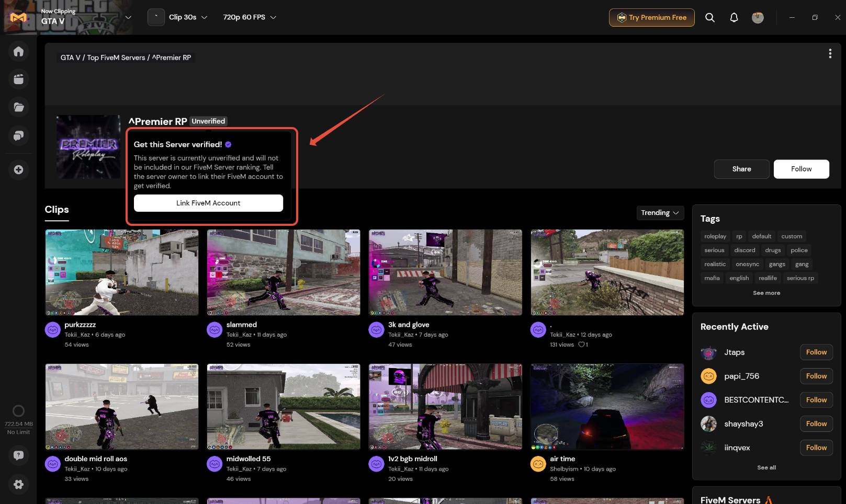Viewport: 846px width, 504px height.
Task: Open the search magnifier icon
Action: [x=709, y=17]
